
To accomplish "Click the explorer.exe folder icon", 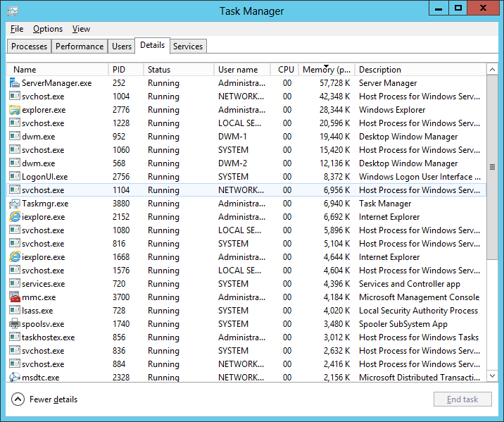I will pos(15,110).
